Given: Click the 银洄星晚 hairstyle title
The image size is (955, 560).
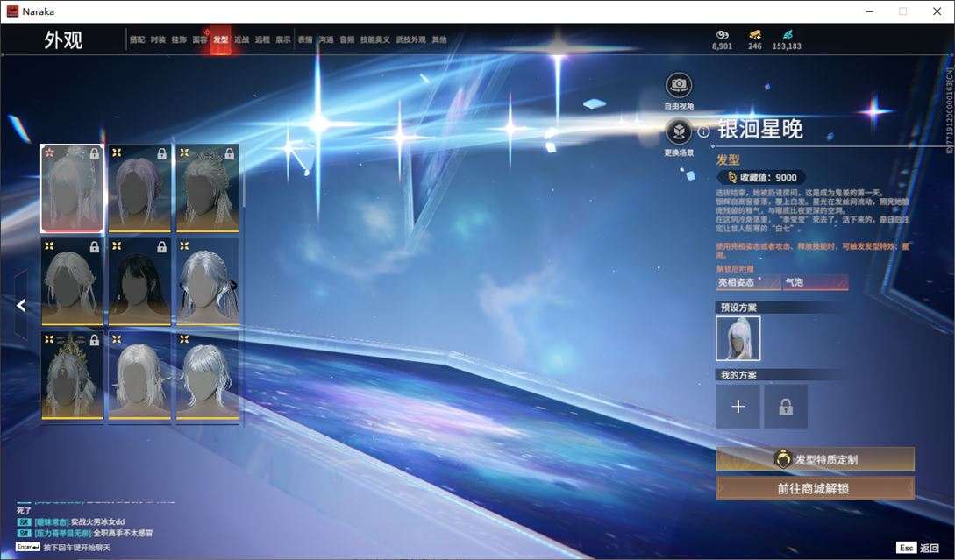Looking at the screenshot, I should pyautogui.click(x=760, y=129).
